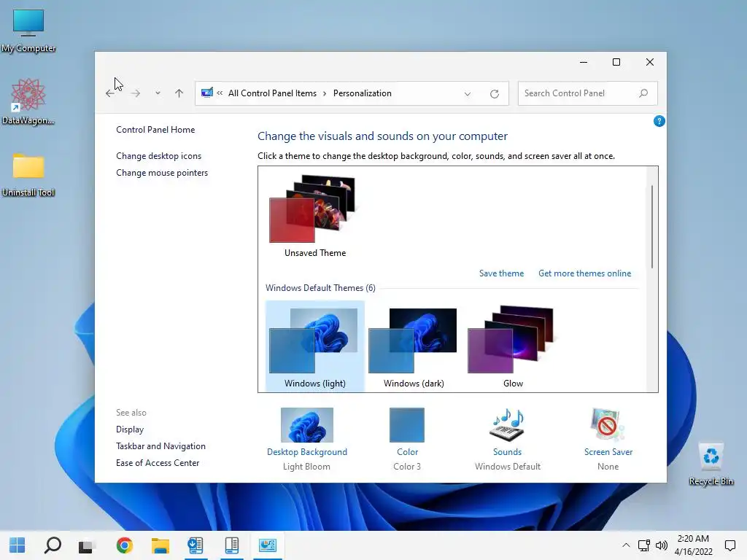Go back with the Back arrow
Image resolution: width=747 pixels, height=560 pixels.
(110, 93)
